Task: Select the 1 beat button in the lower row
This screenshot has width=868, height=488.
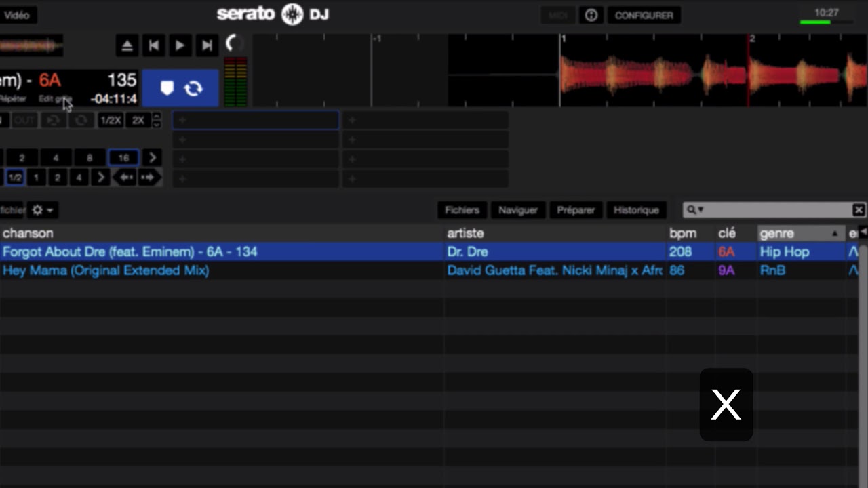Action: (x=36, y=178)
